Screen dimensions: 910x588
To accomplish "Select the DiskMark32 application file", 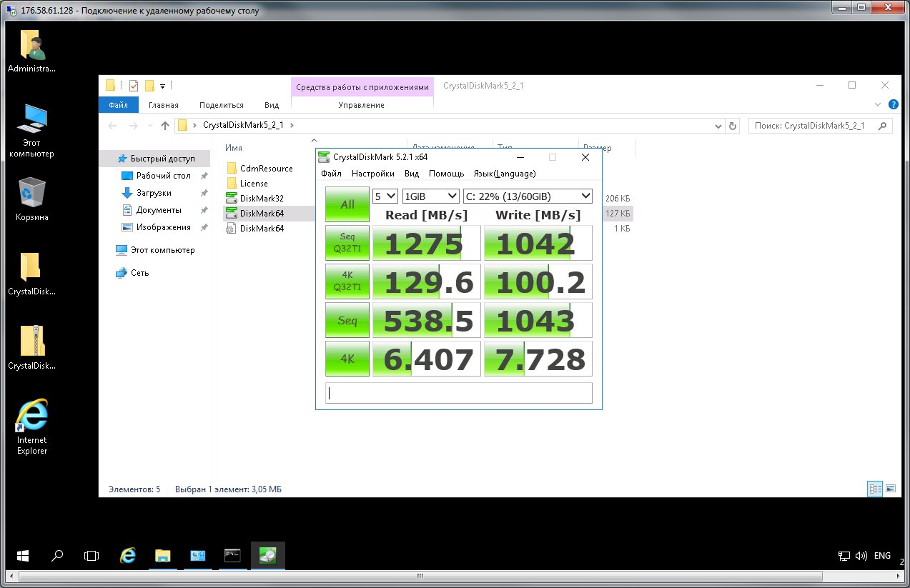I will pos(262,199).
